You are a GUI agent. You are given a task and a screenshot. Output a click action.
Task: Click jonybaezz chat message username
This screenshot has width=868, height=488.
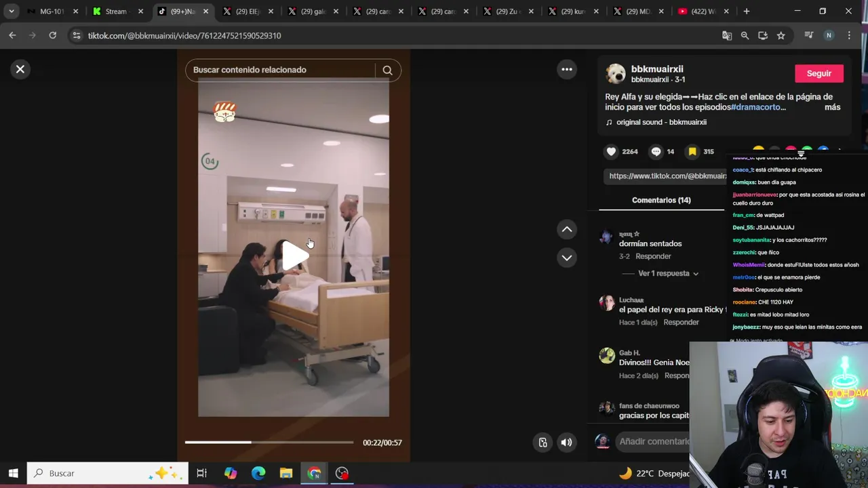746,327
